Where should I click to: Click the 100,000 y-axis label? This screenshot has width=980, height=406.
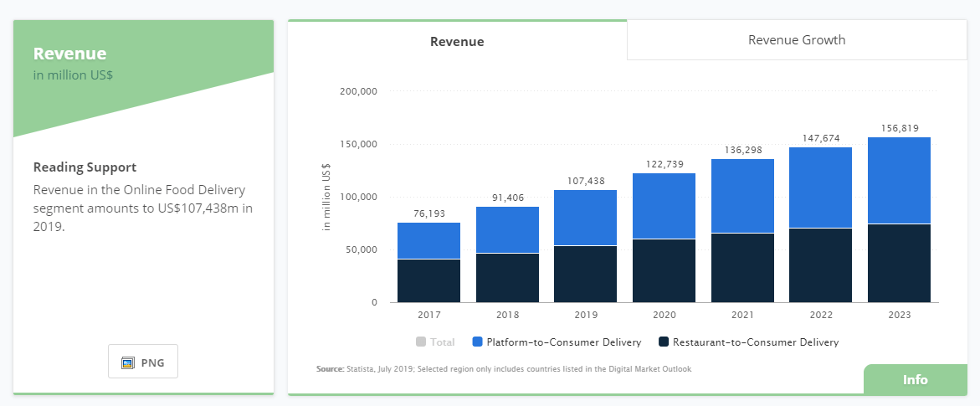pos(358,197)
